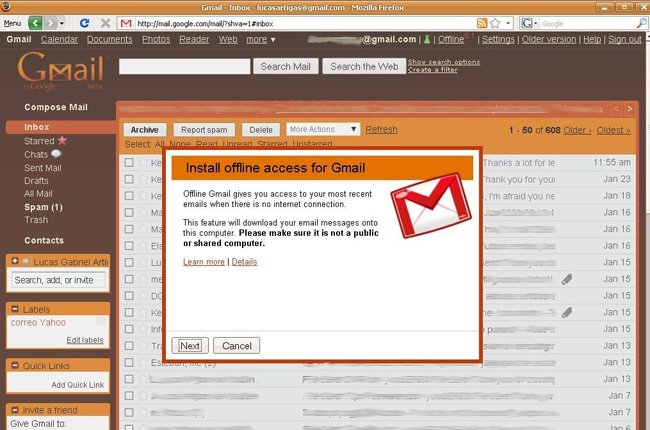The width and height of the screenshot is (650, 430).
Task: Open Calendar from the top navigation
Action: click(x=59, y=39)
